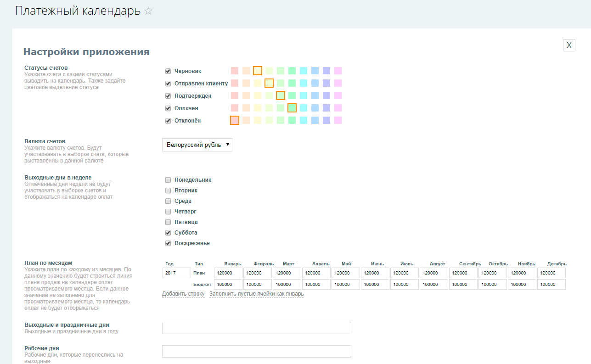
Task: Toggle the Отправлен клиенту status checkbox
Action: point(168,84)
